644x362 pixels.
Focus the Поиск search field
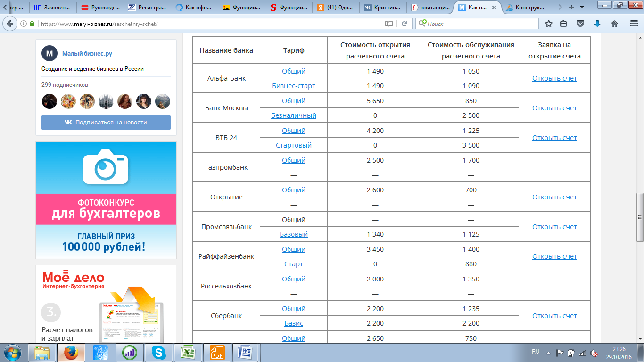tap(477, 24)
